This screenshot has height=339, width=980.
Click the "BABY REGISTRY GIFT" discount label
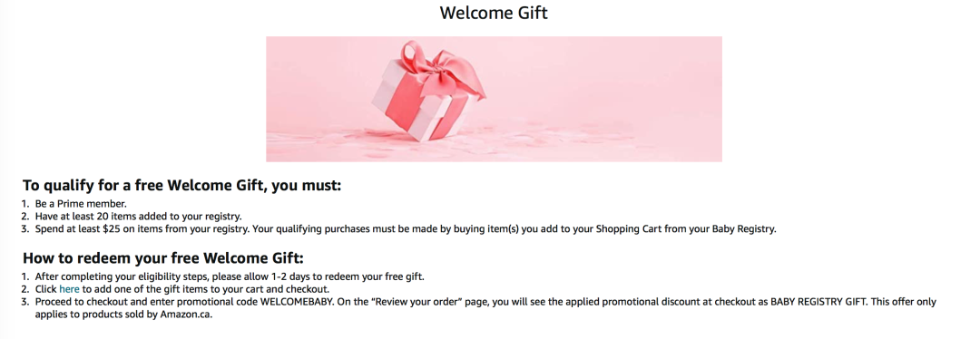[x=818, y=302]
